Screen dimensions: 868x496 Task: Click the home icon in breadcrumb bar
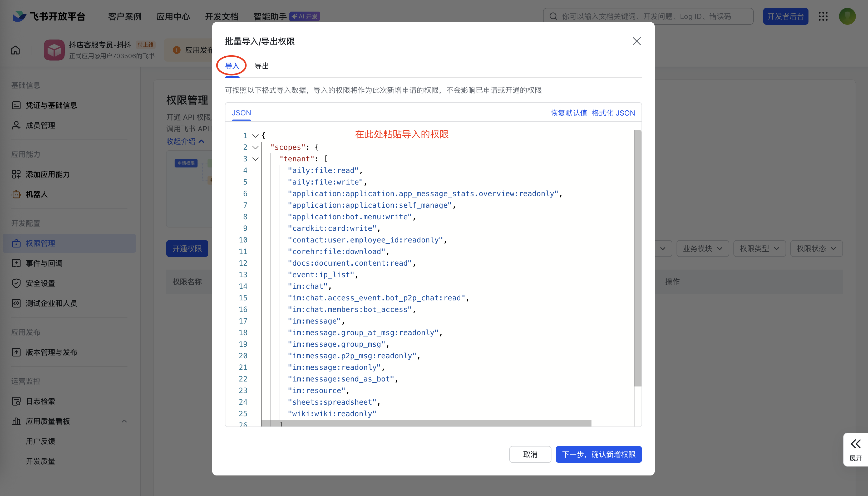(x=15, y=50)
